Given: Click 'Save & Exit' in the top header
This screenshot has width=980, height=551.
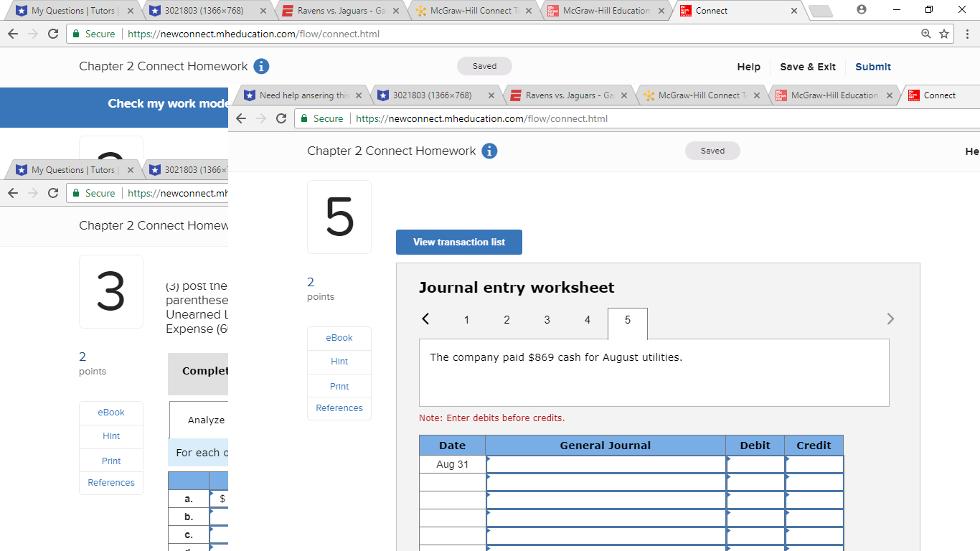Looking at the screenshot, I should click(x=808, y=67).
